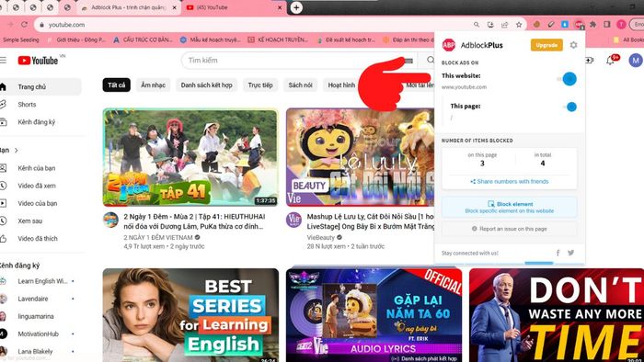Image resolution: width=644 pixels, height=362 pixels.
Task: Open the Simple Seeding bookmark
Action: 20,40
